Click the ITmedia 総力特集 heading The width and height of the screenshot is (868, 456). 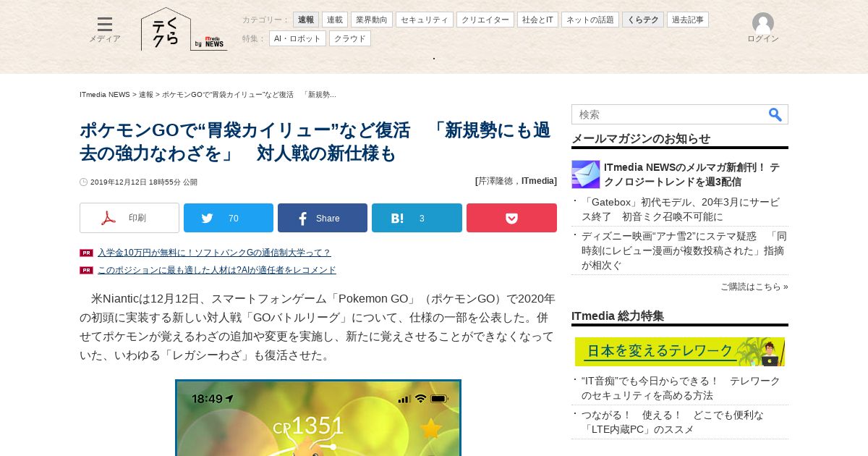coord(618,316)
